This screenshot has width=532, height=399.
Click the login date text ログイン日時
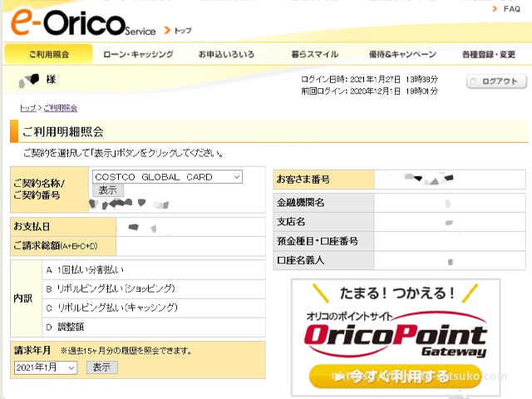[x=369, y=80]
